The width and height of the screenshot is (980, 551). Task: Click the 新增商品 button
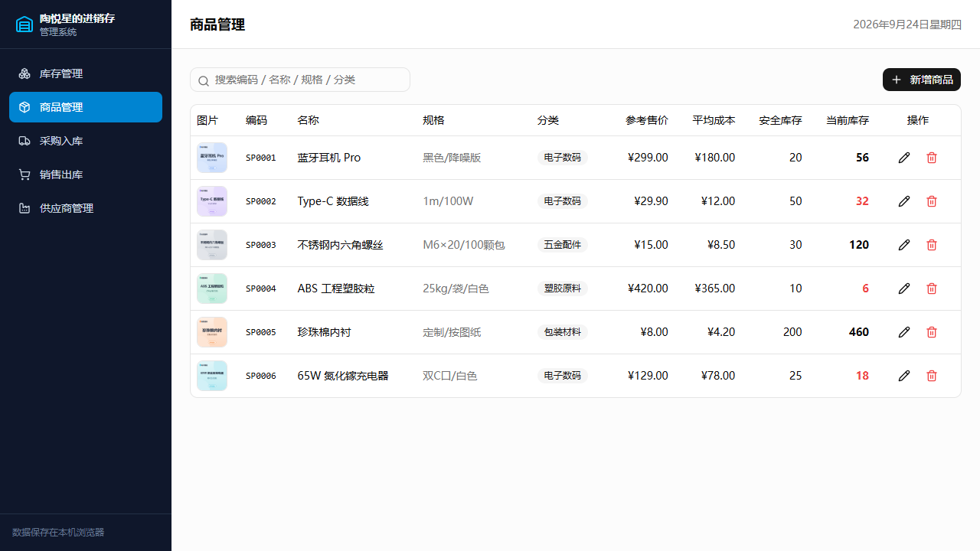[x=922, y=80]
